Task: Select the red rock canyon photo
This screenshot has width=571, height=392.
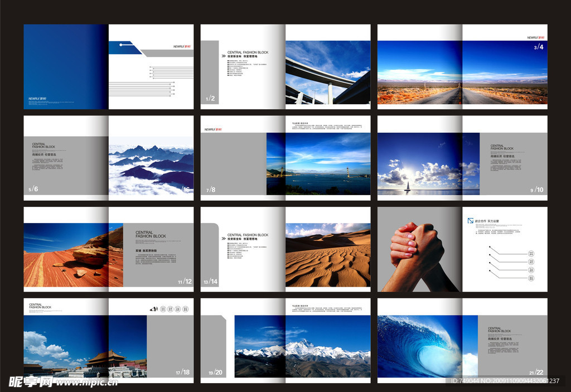Action: click(73, 255)
